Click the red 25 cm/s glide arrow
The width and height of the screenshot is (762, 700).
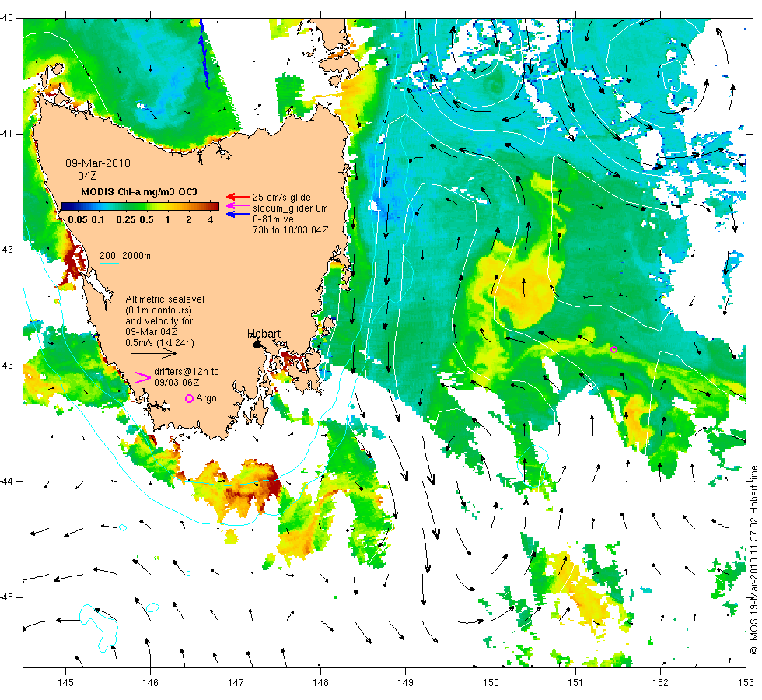pos(238,197)
